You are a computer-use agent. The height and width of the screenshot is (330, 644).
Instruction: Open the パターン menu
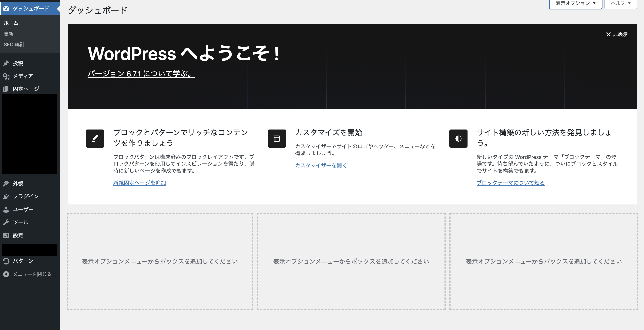coord(30,261)
